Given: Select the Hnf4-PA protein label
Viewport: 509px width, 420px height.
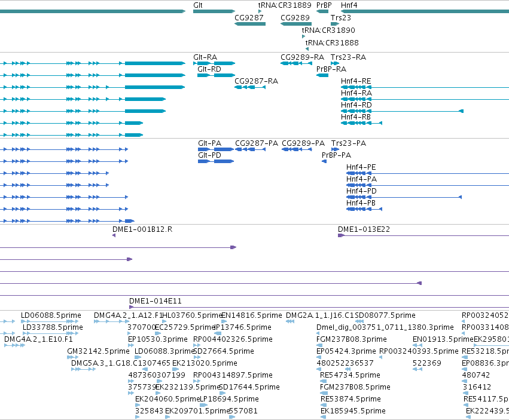Looking at the screenshot, I should (362, 179).
